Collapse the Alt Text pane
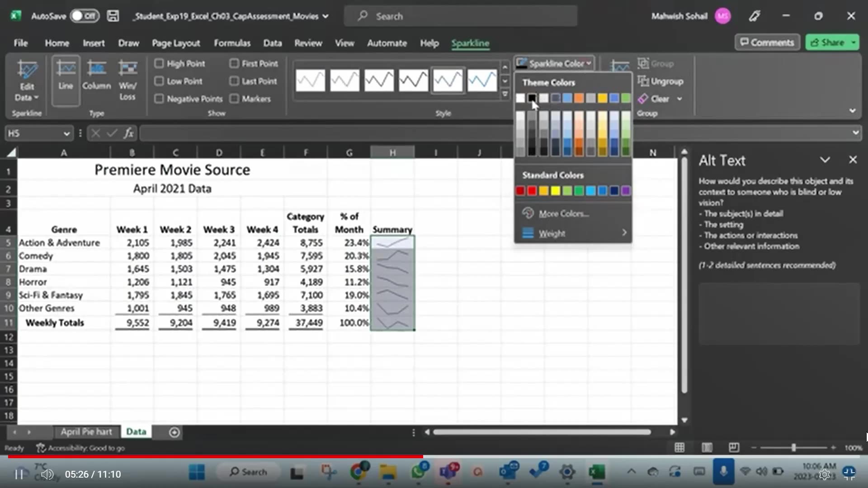The width and height of the screenshot is (868, 488). pyautogui.click(x=825, y=160)
